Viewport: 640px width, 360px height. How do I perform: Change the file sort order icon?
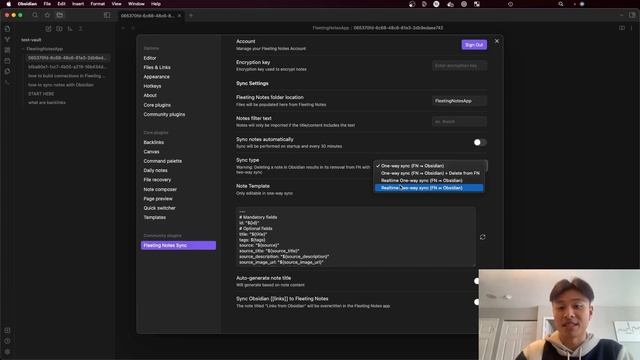(70, 29)
